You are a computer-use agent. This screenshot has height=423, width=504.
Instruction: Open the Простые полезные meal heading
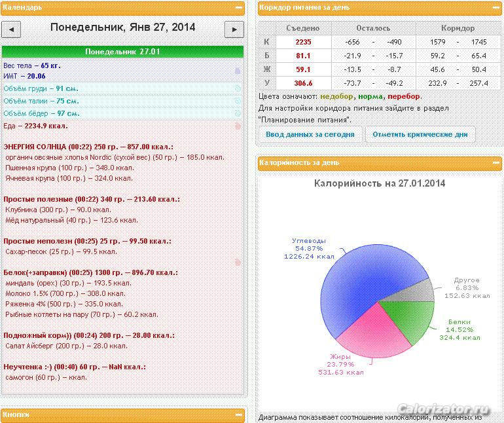click(x=92, y=200)
